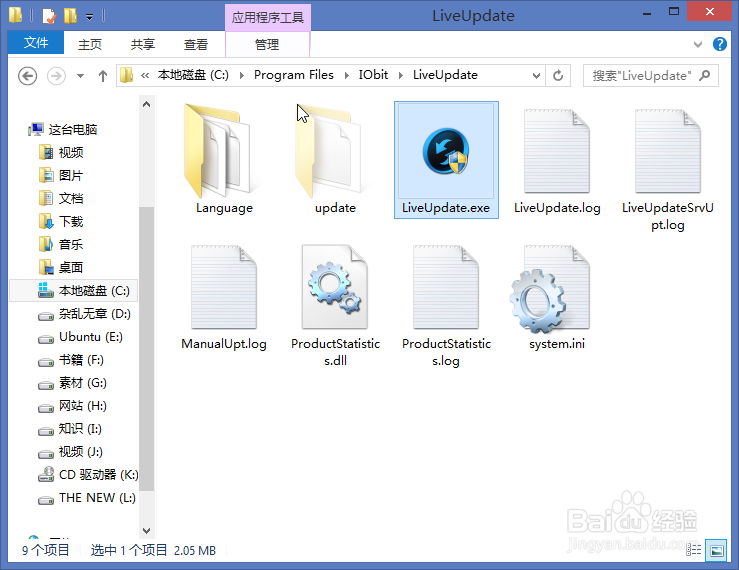This screenshot has width=739, height=570.
Task: Select CD 驱动器 (K:) drive
Action: (x=88, y=475)
